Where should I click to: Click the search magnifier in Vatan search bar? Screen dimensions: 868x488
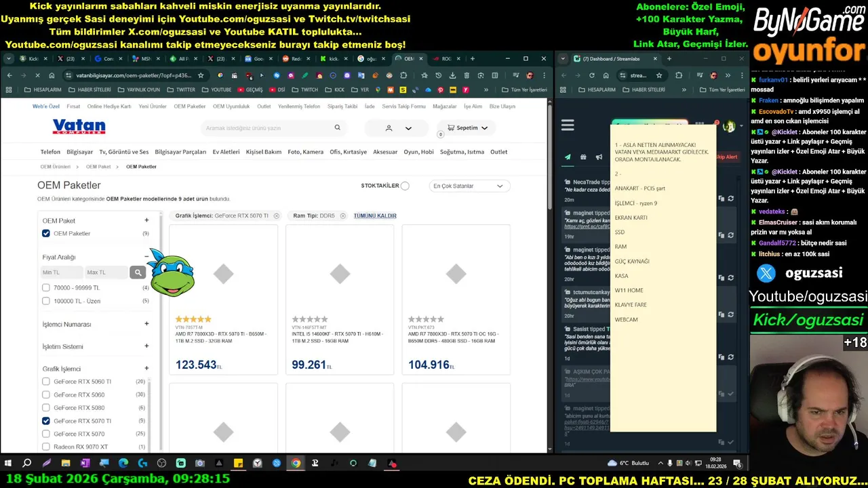(x=337, y=127)
